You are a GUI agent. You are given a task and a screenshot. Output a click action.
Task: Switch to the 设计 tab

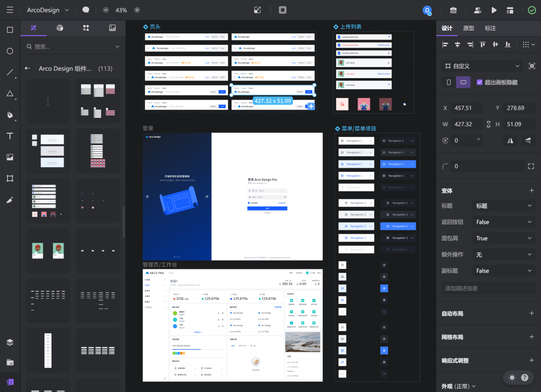tap(447, 28)
